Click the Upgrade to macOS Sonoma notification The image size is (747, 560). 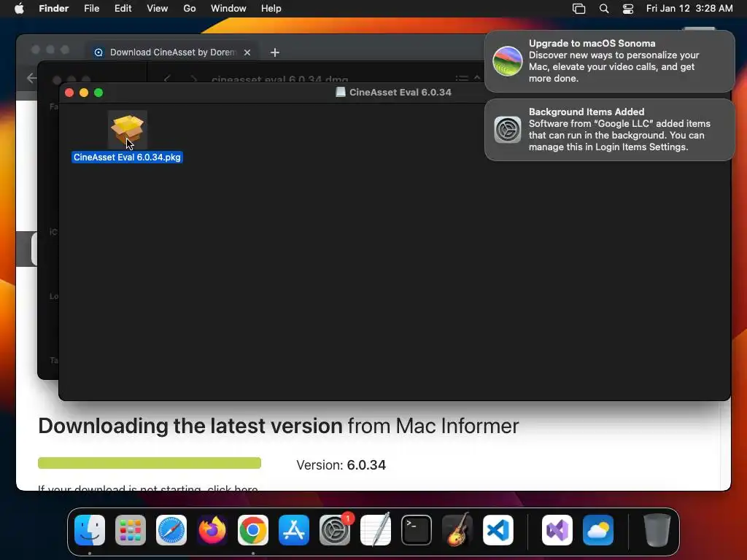click(610, 61)
